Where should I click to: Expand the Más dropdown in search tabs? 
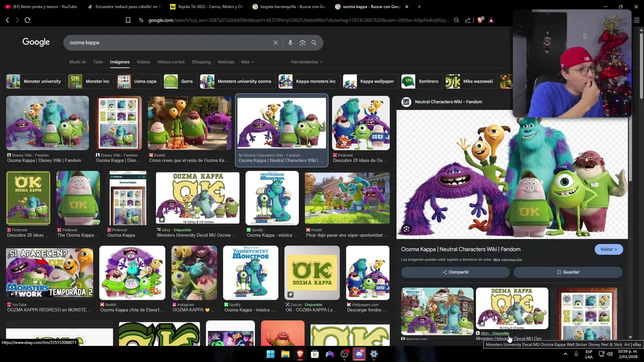pos(248,62)
